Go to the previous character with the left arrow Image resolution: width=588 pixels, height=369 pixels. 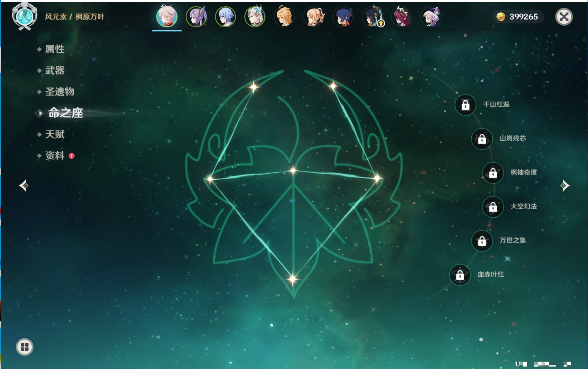point(24,186)
